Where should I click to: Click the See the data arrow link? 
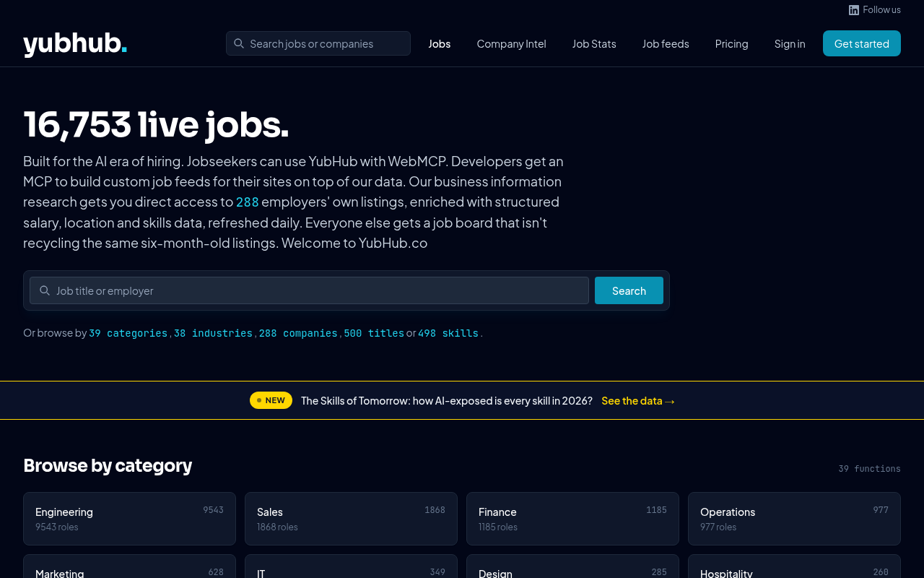pyautogui.click(x=637, y=400)
